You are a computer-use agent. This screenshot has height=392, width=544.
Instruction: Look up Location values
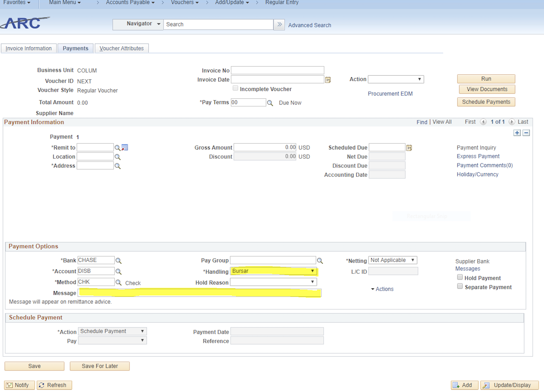coord(118,157)
